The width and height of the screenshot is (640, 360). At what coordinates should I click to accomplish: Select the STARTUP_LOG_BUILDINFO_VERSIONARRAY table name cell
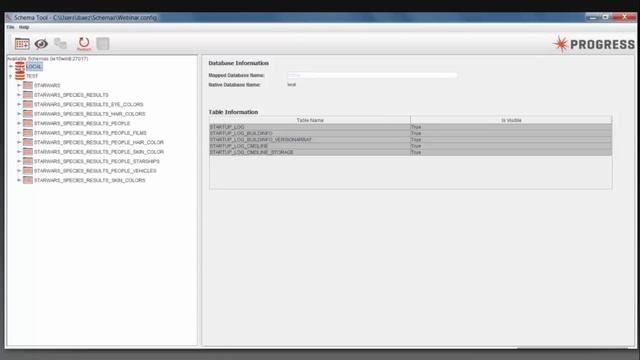coord(310,140)
